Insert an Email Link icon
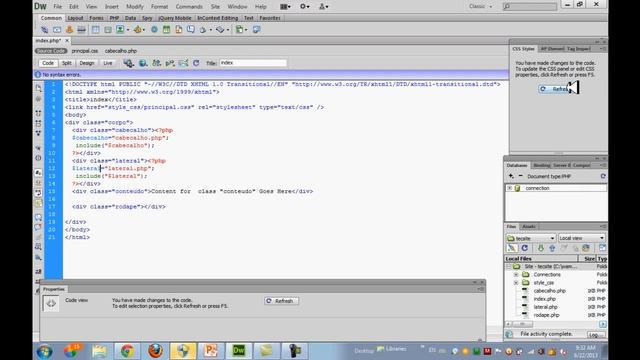Screen dimensions: 640x360 pos(57,30)
